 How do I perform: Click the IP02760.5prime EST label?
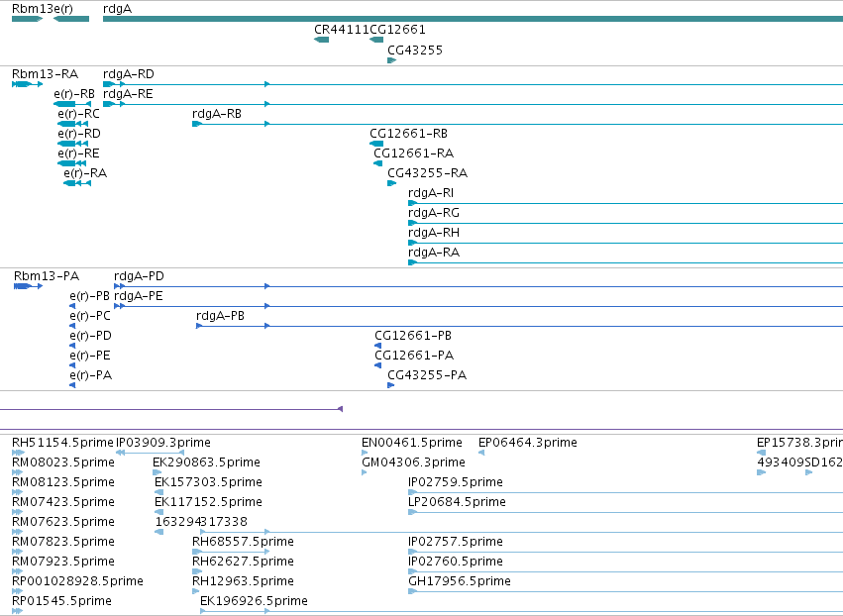(456, 563)
